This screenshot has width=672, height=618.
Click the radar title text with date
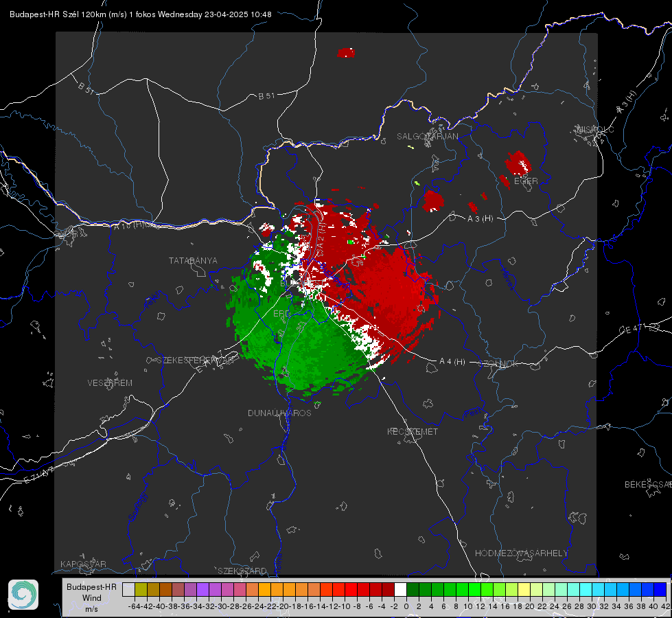click(141, 14)
